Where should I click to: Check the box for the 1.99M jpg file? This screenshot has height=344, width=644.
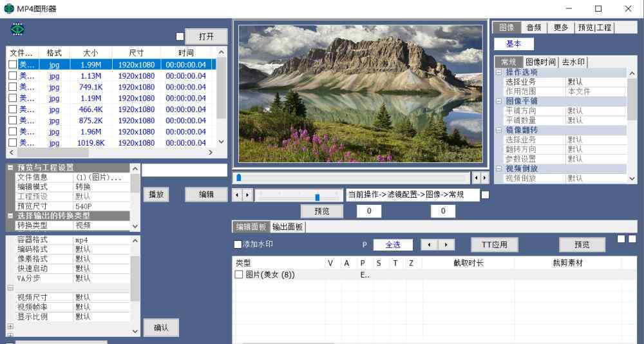[x=13, y=64]
